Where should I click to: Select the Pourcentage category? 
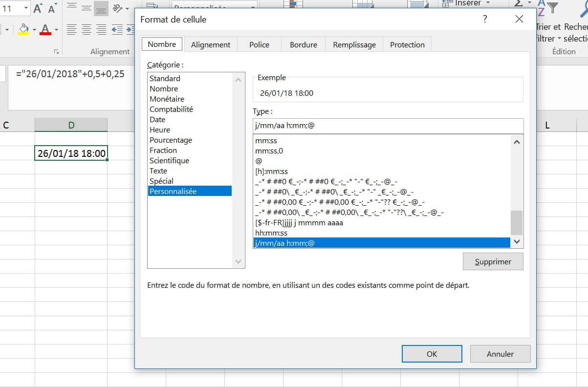coord(171,140)
